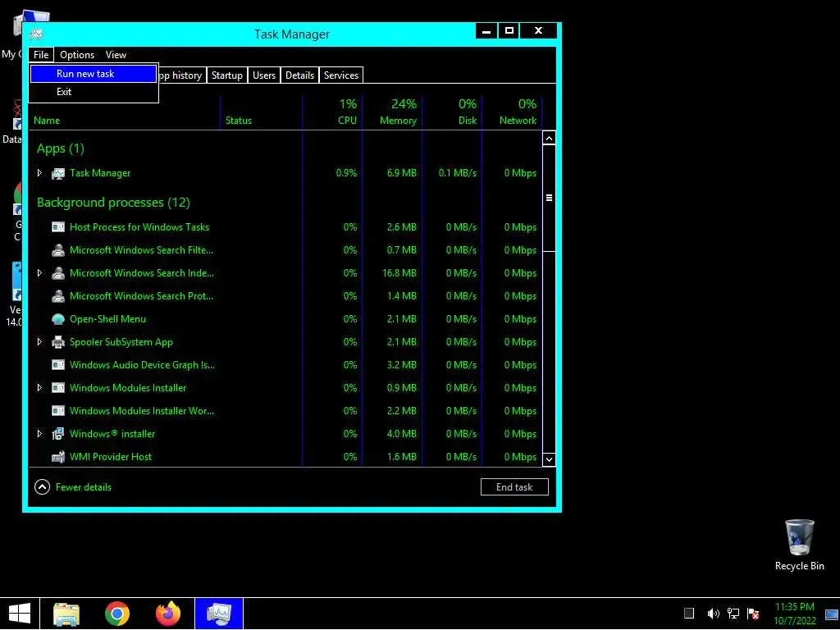Viewport: 840px width, 630px height.
Task: Click the Windows Modules Installer icon
Action: (58, 388)
